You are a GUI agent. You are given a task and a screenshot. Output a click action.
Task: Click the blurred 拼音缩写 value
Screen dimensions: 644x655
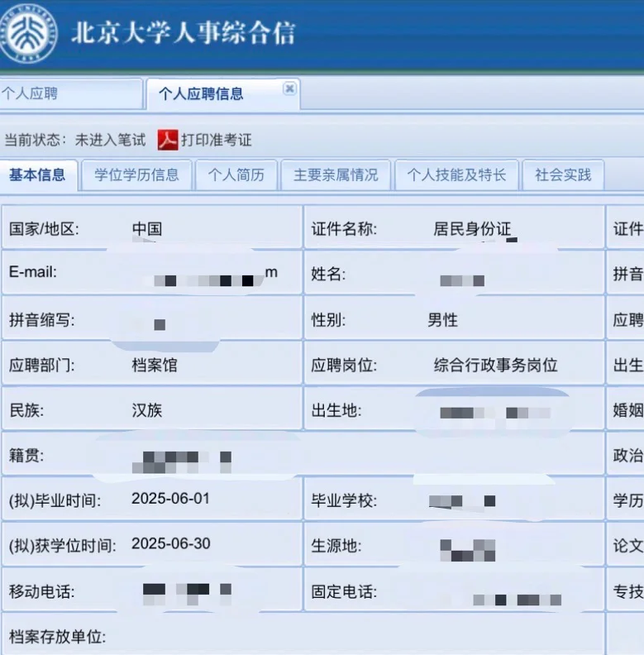click(160, 324)
